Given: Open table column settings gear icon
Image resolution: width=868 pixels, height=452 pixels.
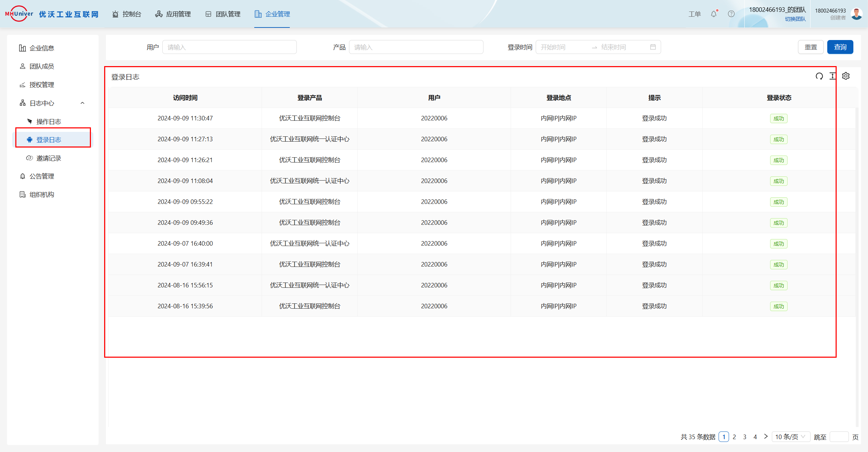Looking at the screenshot, I should tap(846, 76).
